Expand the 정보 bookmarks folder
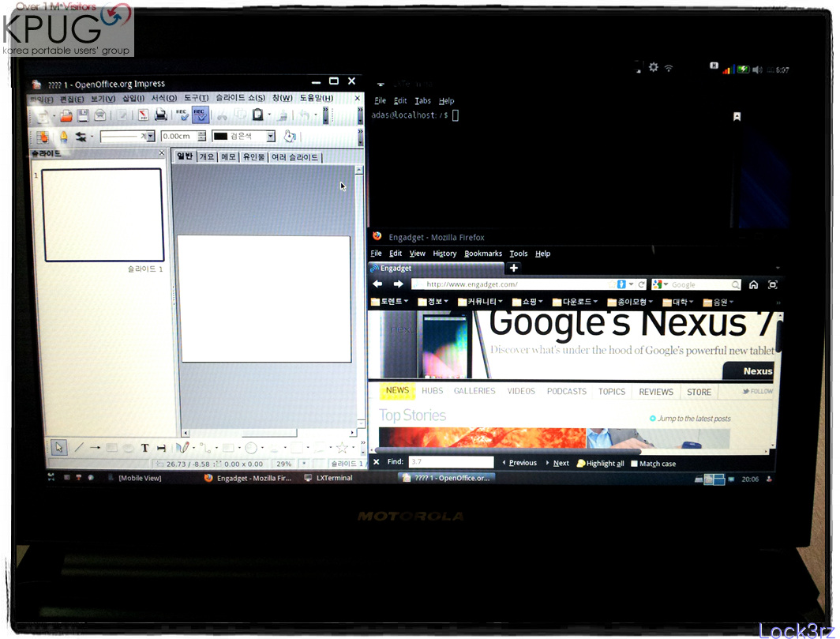This screenshot has height=639, width=840. pyautogui.click(x=433, y=302)
